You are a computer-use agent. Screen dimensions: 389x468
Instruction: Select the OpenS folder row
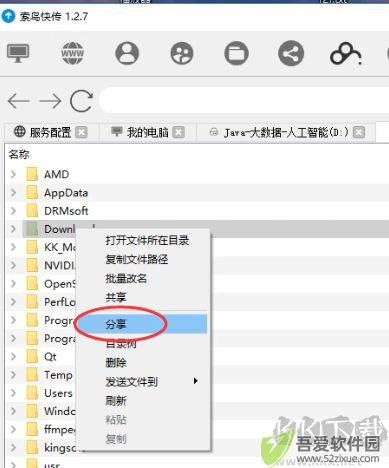pyautogui.click(x=60, y=284)
